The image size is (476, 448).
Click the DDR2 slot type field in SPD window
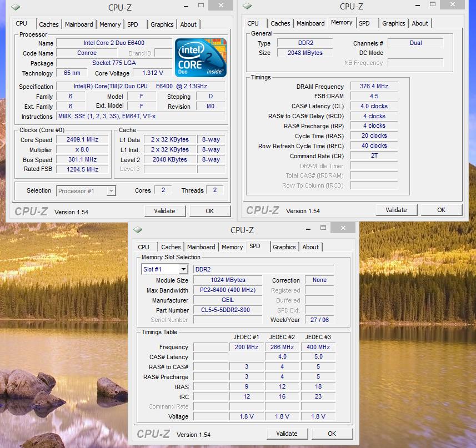click(x=263, y=269)
